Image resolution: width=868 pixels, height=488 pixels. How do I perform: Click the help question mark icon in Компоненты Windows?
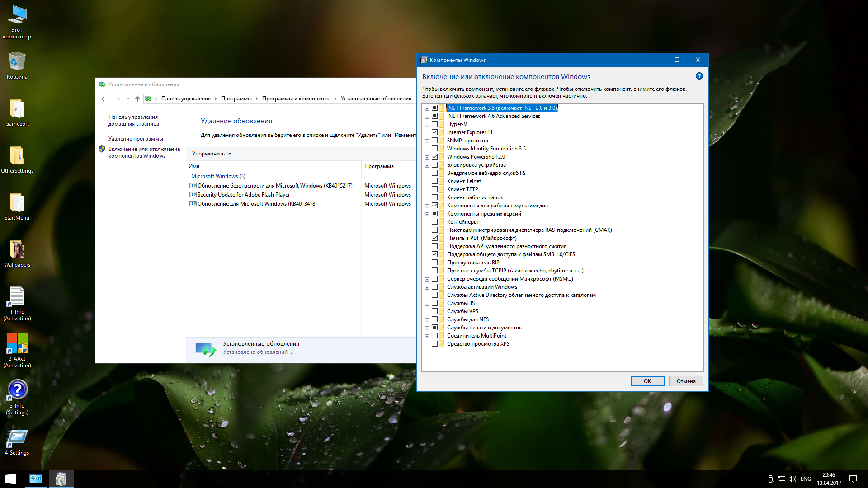699,76
